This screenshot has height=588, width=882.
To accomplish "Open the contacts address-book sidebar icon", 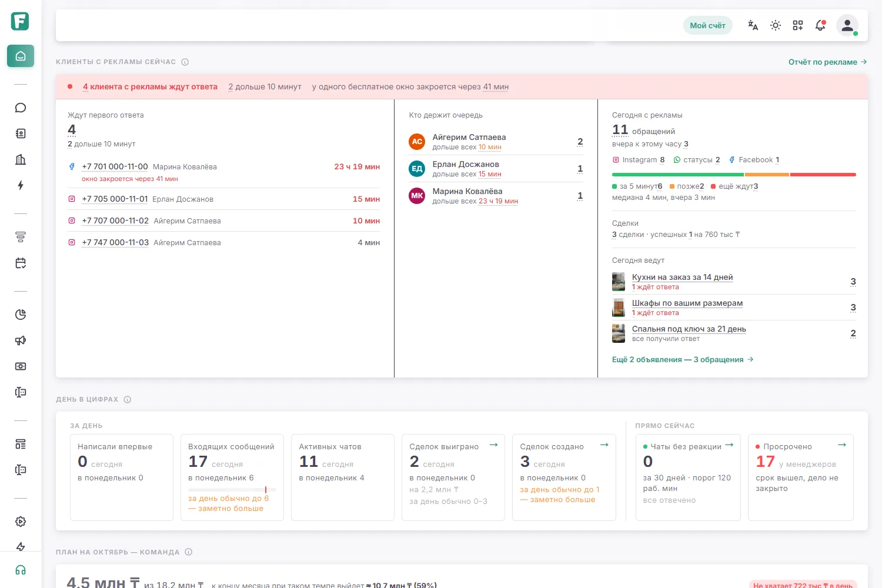I will 21,133.
